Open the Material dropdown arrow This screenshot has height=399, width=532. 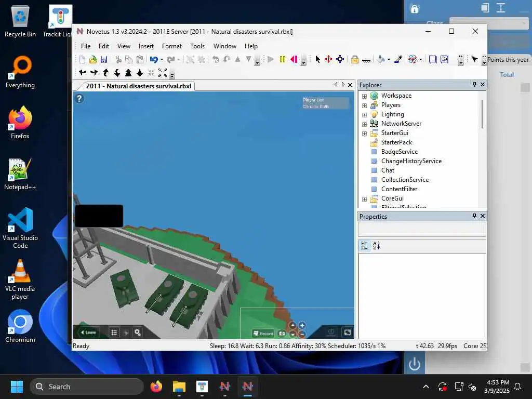pos(420,60)
